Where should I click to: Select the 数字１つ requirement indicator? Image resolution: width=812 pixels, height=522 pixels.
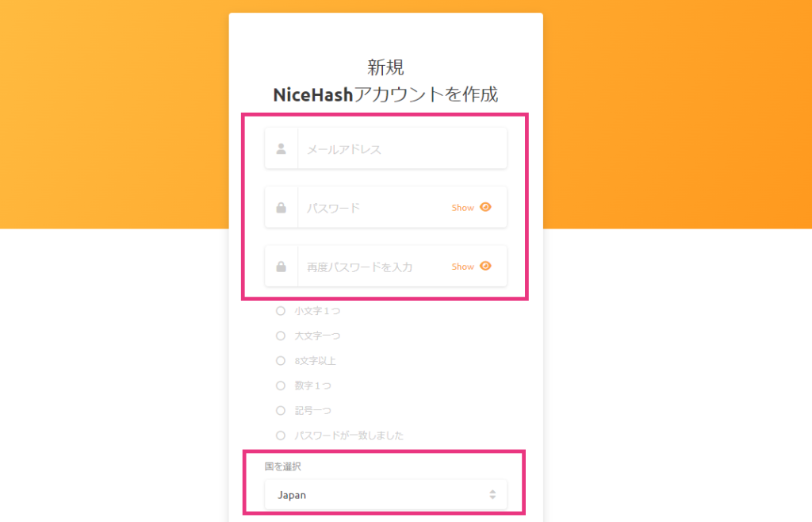(x=280, y=386)
